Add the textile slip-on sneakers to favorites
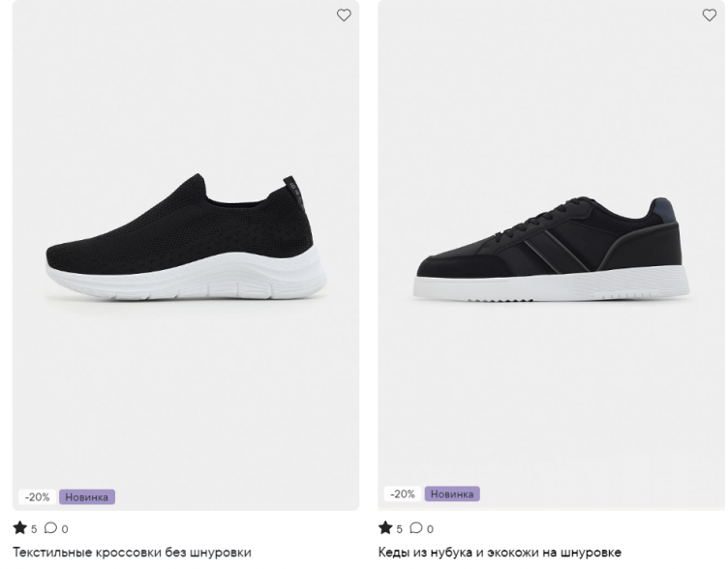The width and height of the screenshot is (728, 569). pyautogui.click(x=344, y=15)
